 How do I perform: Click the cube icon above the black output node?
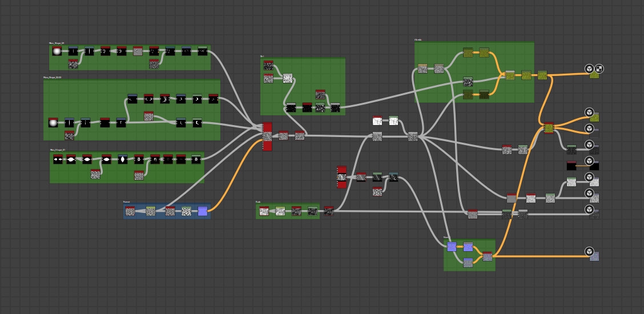point(589,161)
